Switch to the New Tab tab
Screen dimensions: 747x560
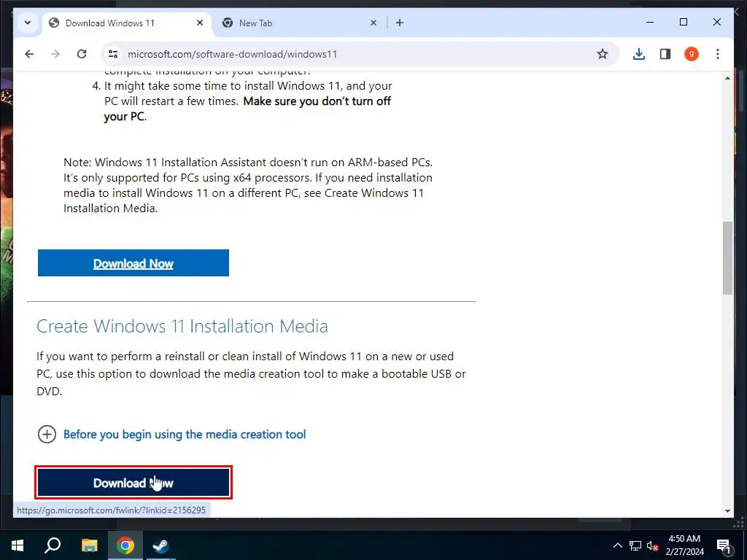click(x=300, y=23)
